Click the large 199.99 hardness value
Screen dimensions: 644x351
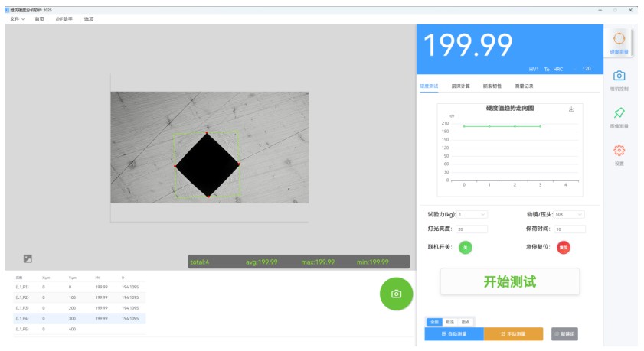pyautogui.click(x=468, y=45)
